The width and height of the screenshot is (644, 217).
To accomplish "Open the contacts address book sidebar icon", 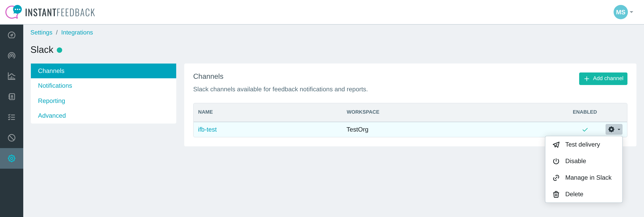I will click(11, 96).
